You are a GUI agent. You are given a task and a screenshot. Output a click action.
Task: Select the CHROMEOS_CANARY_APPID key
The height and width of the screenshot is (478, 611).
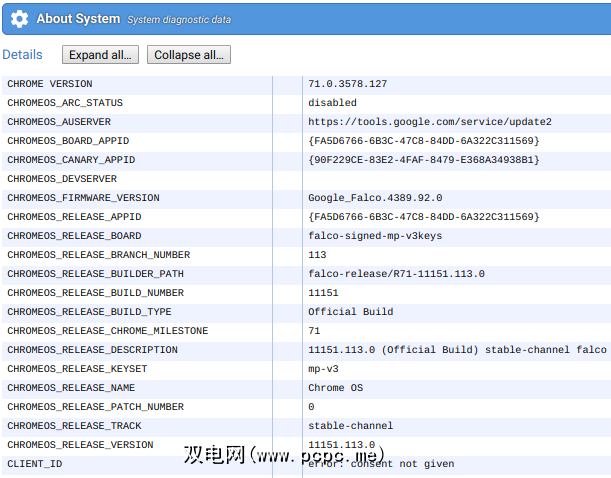71,160
